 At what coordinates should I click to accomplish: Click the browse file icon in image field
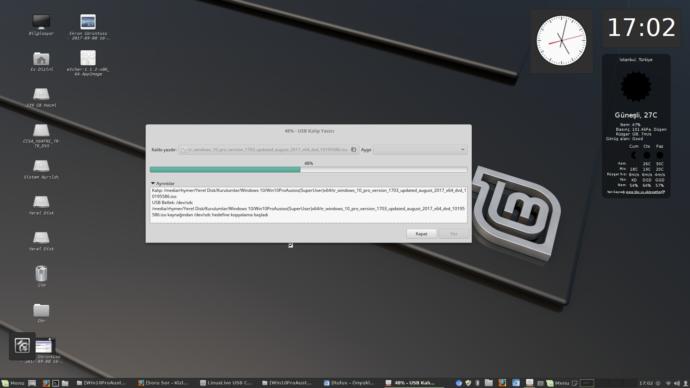coord(353,150)
